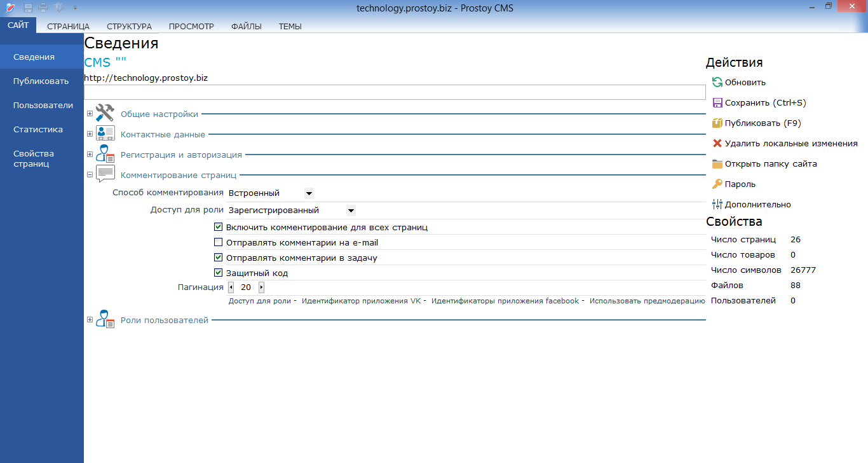
Task: Click the green refresh icon next to Обновить
Action: 717,82
